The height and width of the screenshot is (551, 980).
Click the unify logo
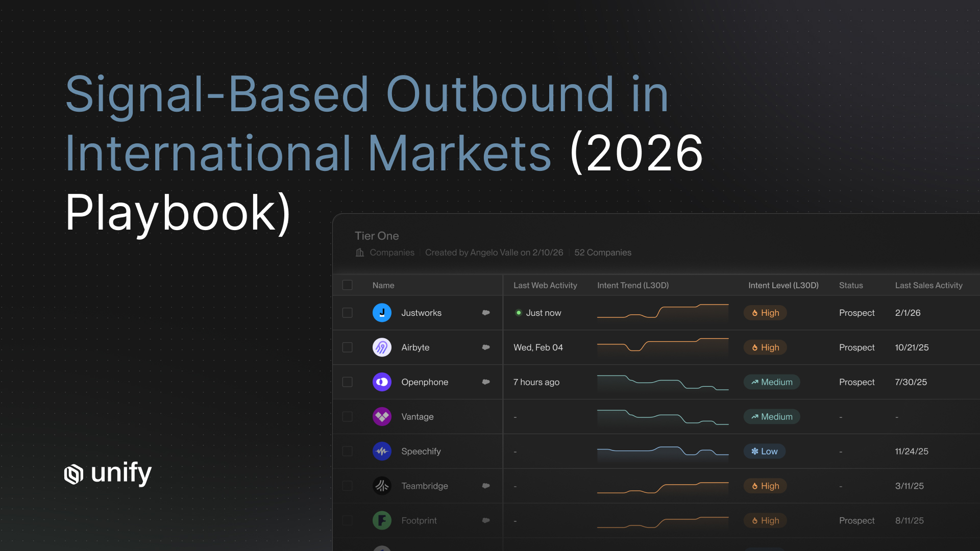tap(108, 473)
